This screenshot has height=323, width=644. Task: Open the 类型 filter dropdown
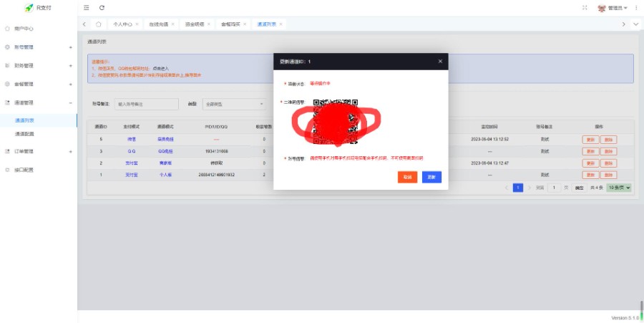(x=234, y=105)
